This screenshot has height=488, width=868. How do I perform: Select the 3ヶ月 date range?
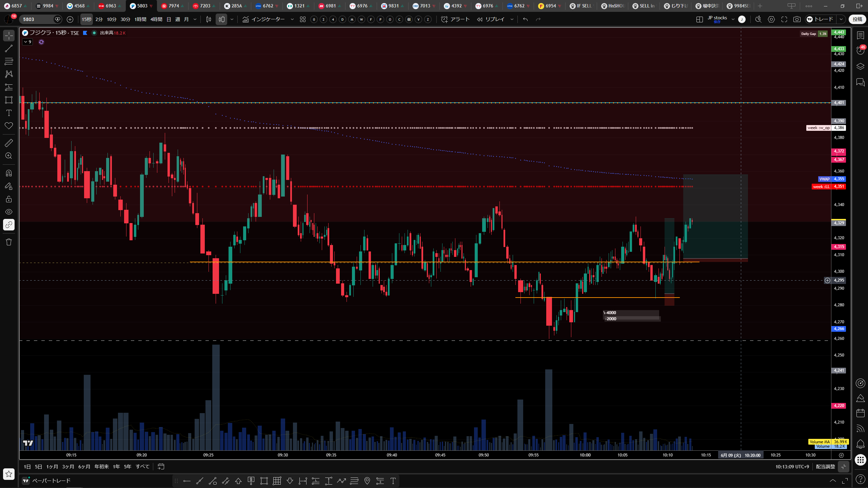pos(68,467)
